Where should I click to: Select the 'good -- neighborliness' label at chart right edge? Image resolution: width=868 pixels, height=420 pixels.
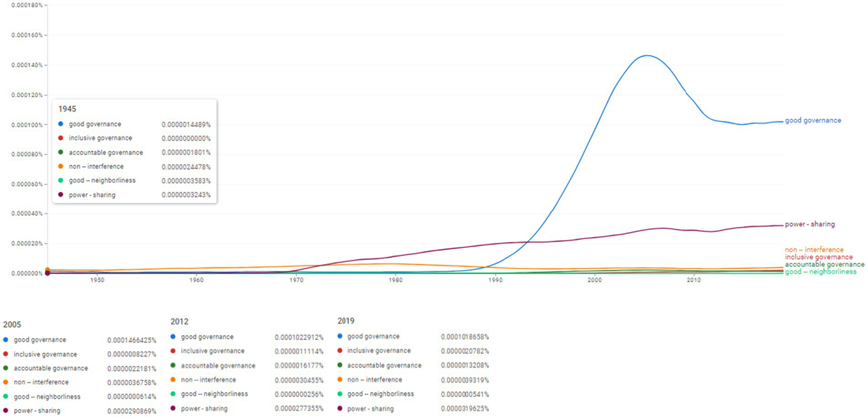pos(821,272)
